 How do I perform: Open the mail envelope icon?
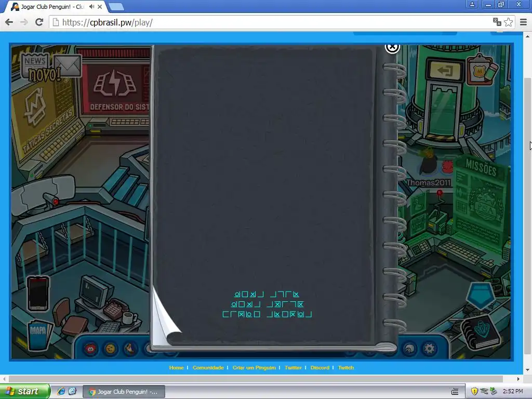(x=67, y=65)
